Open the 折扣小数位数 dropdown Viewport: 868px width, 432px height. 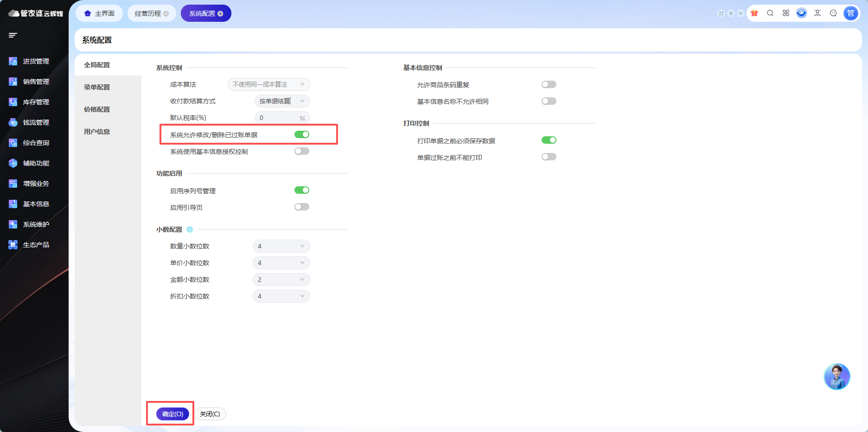tap(281, 296)
